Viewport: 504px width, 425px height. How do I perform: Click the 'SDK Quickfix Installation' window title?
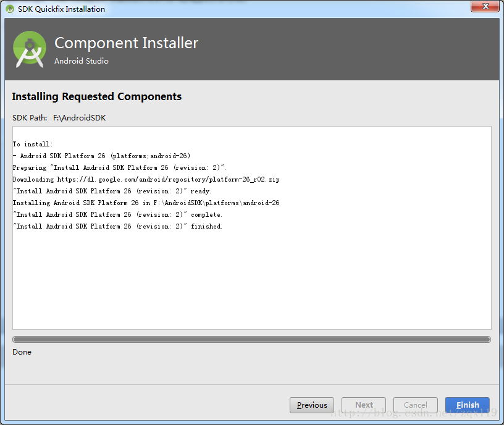[61, 9]
